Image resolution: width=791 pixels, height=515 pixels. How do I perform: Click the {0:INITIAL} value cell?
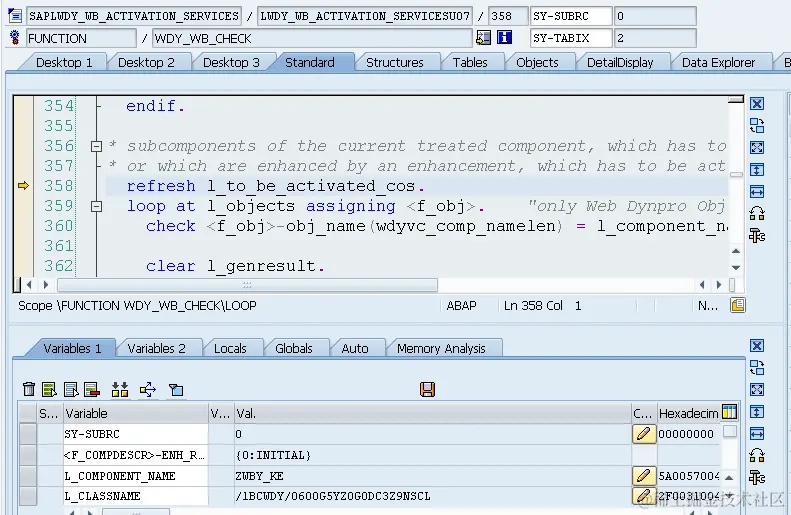432,455
